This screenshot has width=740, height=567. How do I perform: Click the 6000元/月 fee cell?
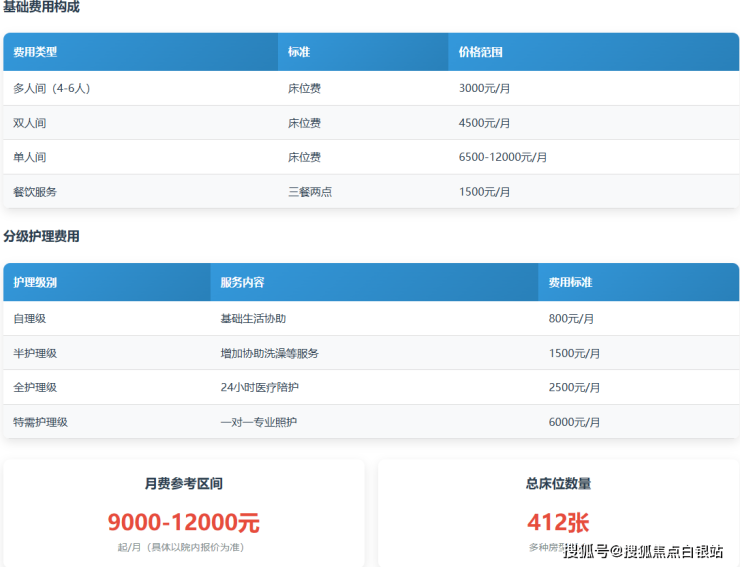[x=574, y=422]
